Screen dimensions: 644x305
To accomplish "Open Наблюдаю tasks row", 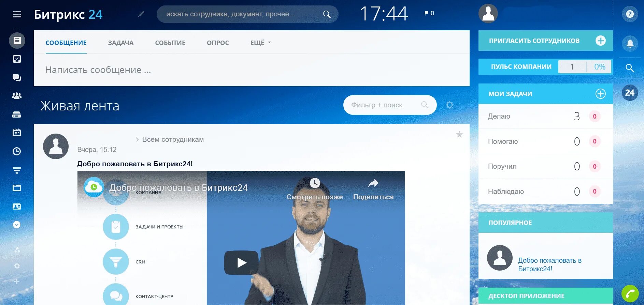I will coord(546,192).
